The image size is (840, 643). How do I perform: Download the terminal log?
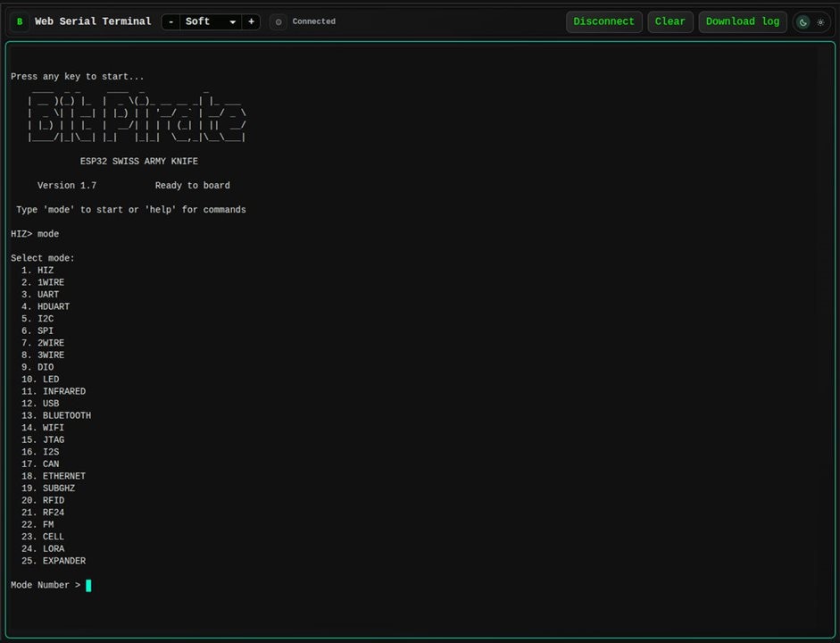(x=743, y=22)
